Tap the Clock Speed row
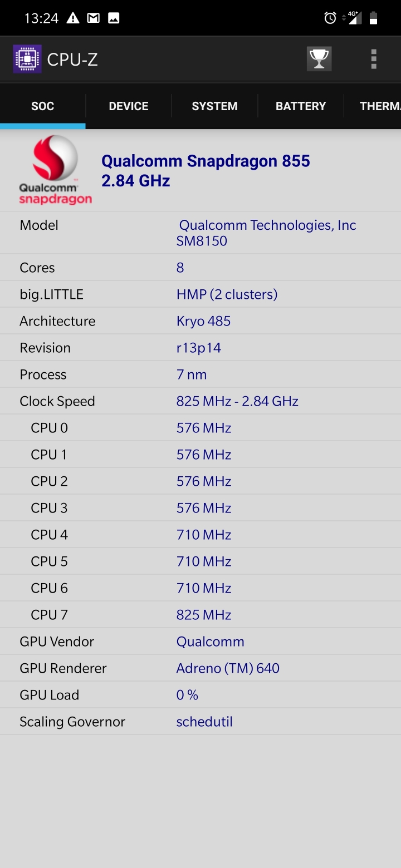 [x=200, y=401]
